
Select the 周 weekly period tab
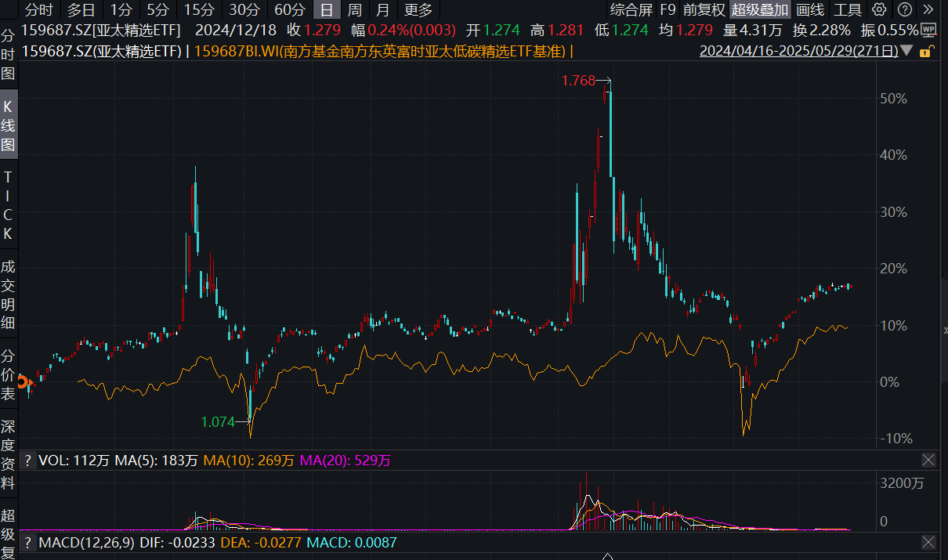[x=355, y=9]
